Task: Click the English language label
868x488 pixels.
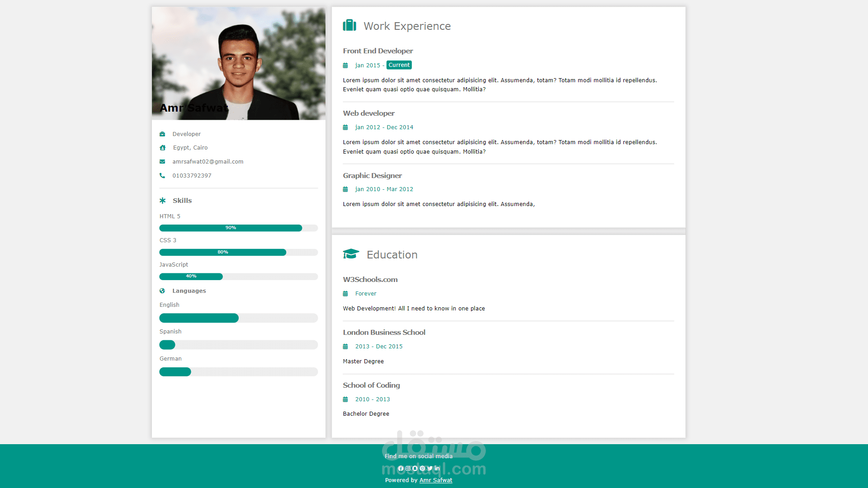Action: tap(170, 305)
